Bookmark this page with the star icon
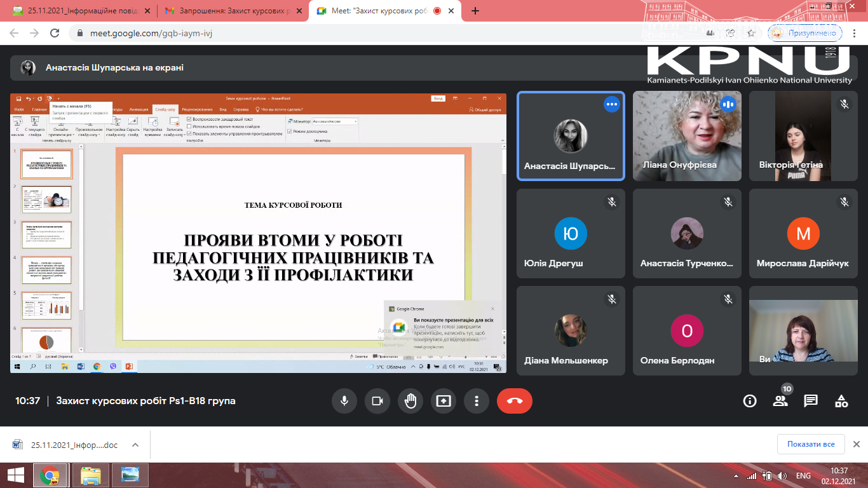The height and width of the screenshot is (488, 868). click(x=750, y=33)
